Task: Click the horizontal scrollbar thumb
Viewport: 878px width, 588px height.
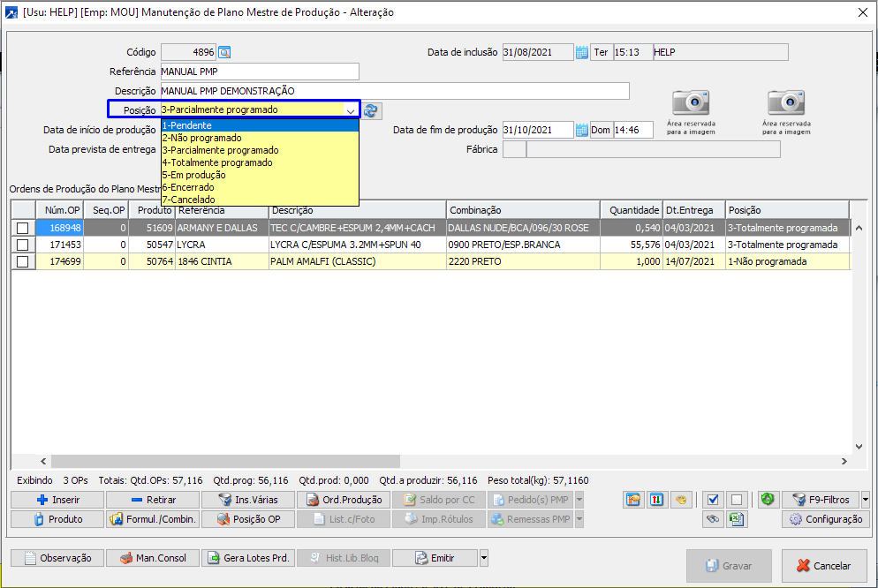Action: [x=225, y=461]
